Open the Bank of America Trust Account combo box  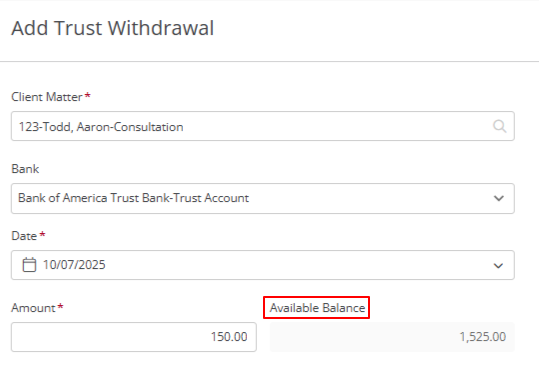pos(263,198)
